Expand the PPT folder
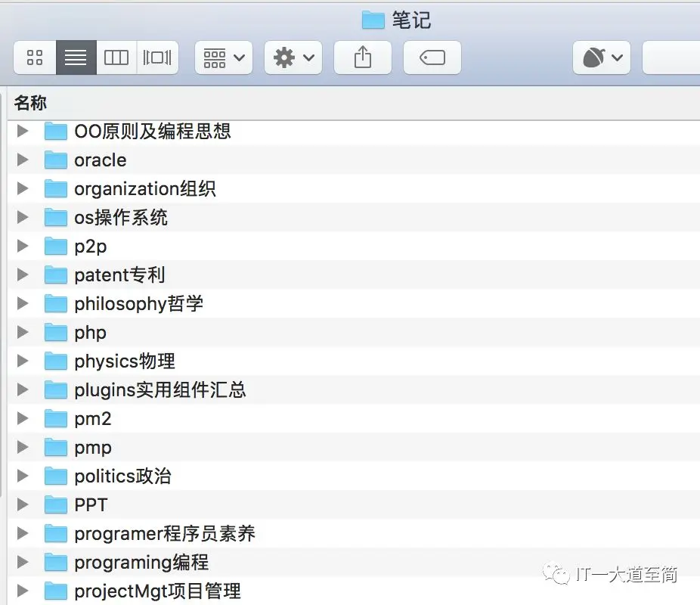 coord(23,504)
